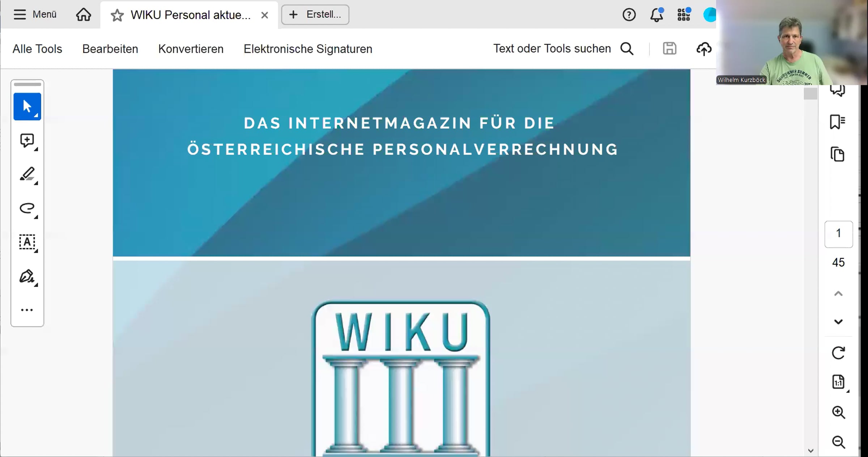868x457 pixels.
Task: Go to the Home screen icon
Action: click(84, 15)
